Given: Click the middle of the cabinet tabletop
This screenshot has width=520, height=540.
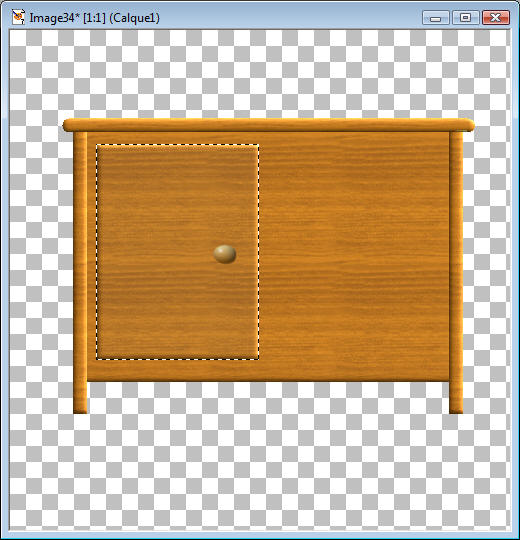Looking at the screenshot, I should [269, 125].
